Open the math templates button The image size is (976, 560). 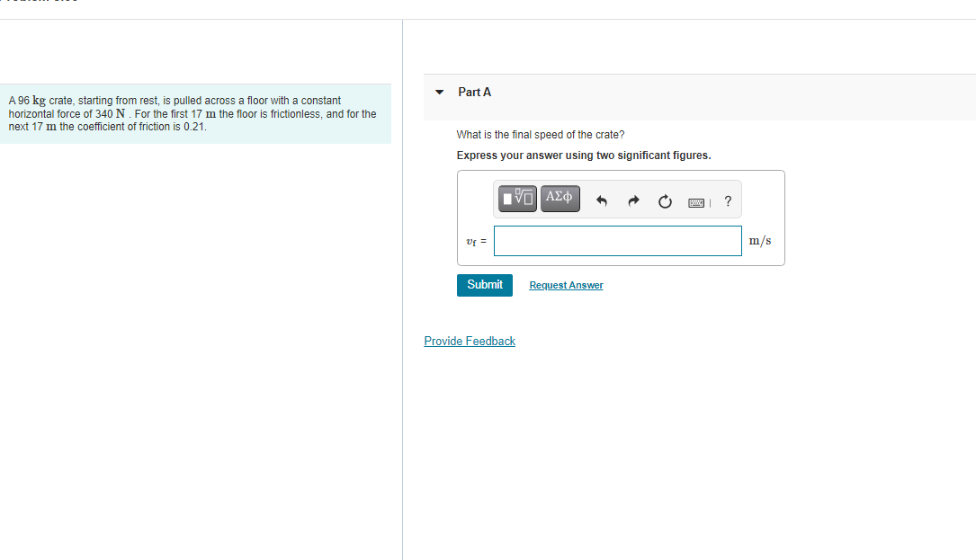pyautogui.click(x=517, y=199)
